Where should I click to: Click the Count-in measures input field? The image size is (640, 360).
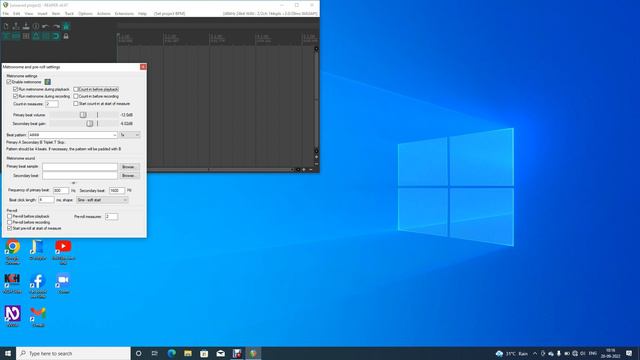[52, 104]
